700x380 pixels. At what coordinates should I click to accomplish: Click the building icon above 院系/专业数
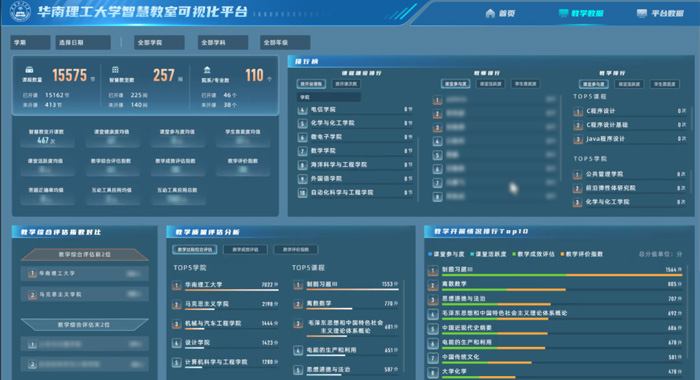(207, 70)
